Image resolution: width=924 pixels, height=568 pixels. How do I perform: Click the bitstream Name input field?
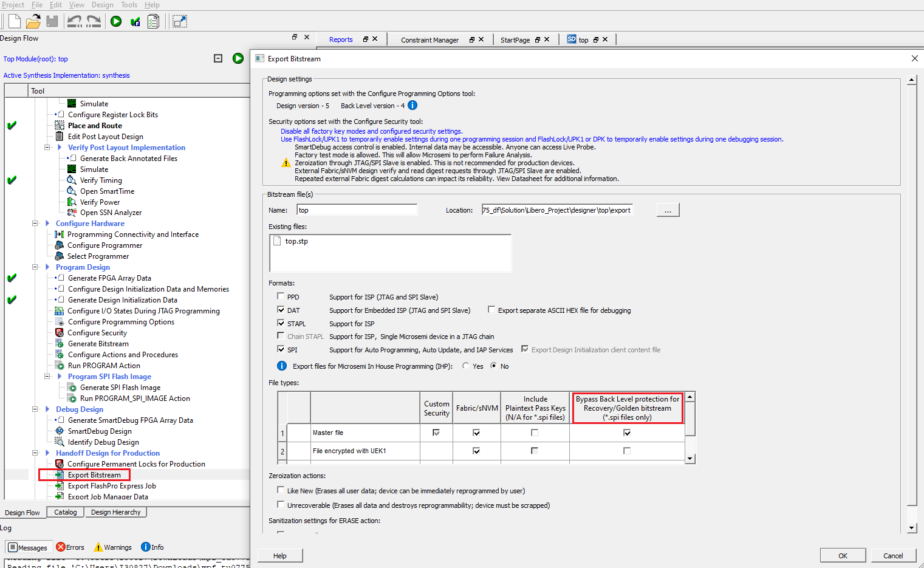357,210
